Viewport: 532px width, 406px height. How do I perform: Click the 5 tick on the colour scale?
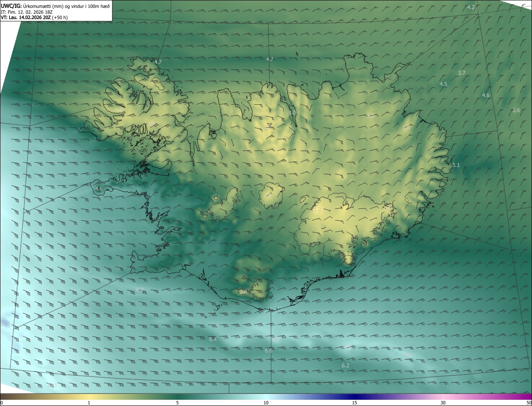click(x=177, y=403)
